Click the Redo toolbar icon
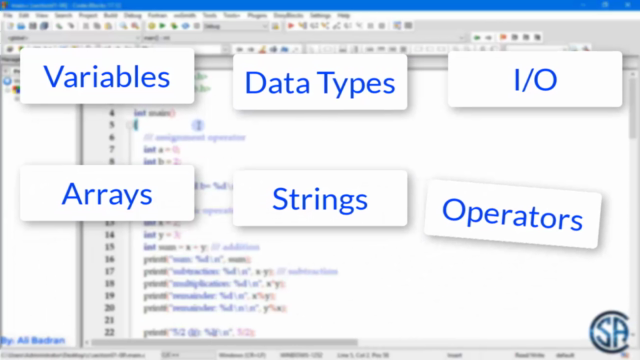This screenshot has height=360, width=640. coord(71,26)
